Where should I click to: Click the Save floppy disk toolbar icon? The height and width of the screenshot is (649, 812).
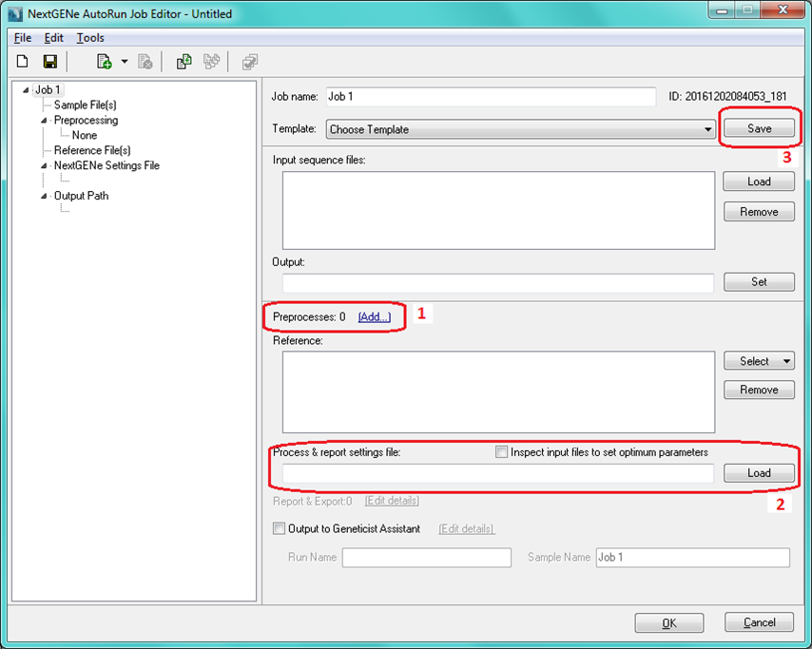49,62
